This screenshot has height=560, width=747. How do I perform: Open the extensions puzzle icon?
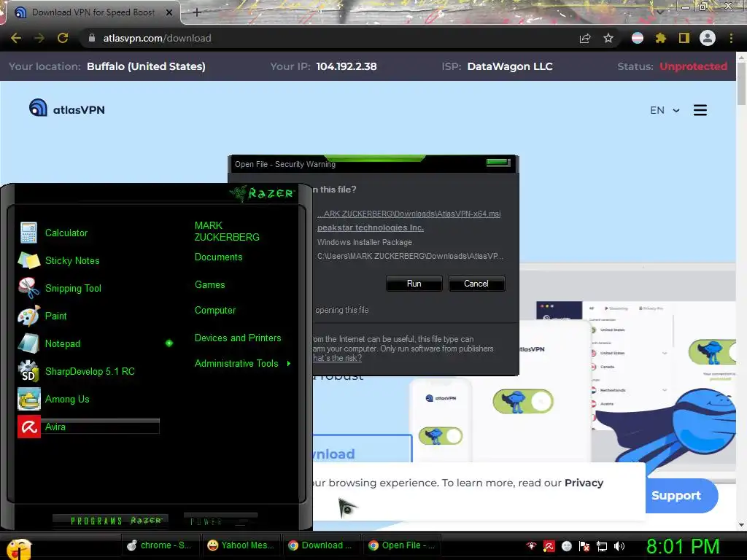pos(660,38)
